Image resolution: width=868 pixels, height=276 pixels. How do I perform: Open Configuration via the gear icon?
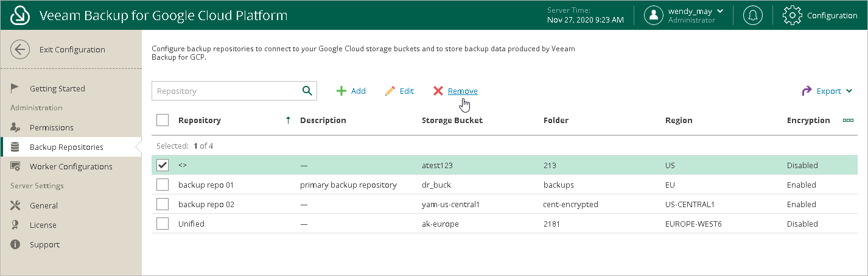(x=792, y=15)
